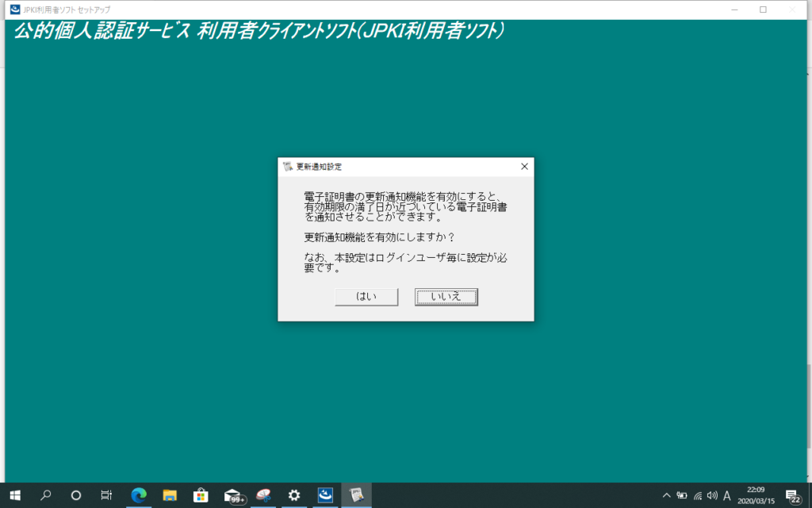The image size is (812, 508).
Task: Open the Windows Start menu
Action: (x=15, y=495)
